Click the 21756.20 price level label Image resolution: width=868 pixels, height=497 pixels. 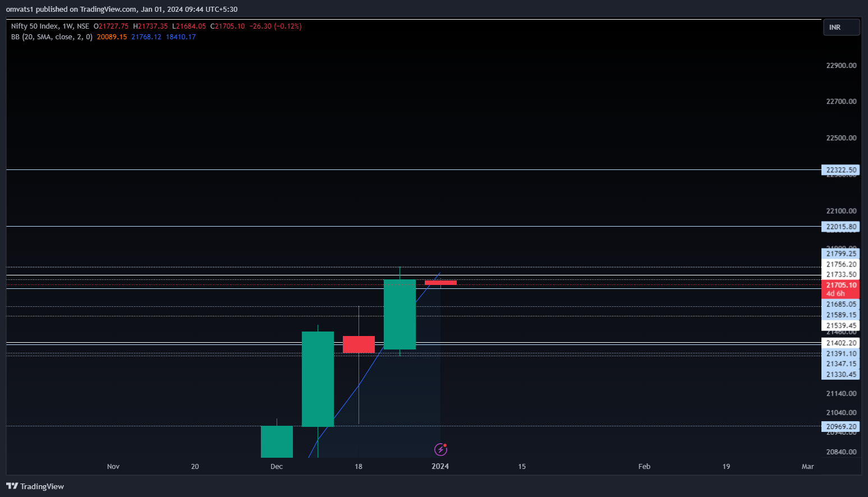[841, 264]
